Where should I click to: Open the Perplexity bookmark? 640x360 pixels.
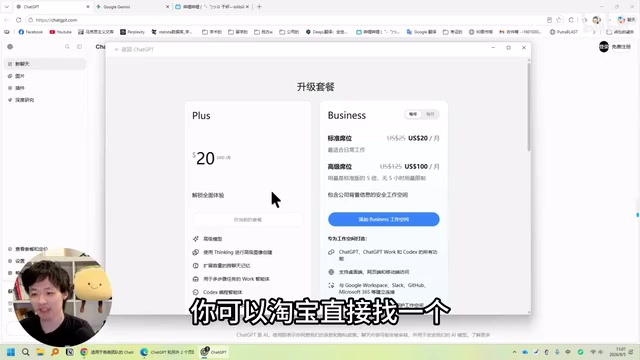(x=133, y=32)
